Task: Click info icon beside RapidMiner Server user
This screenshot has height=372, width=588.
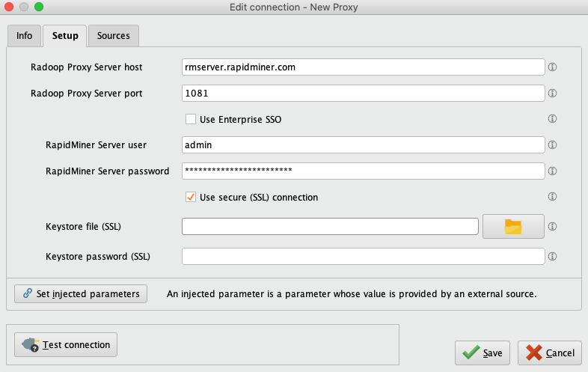Action: (553, 145)
